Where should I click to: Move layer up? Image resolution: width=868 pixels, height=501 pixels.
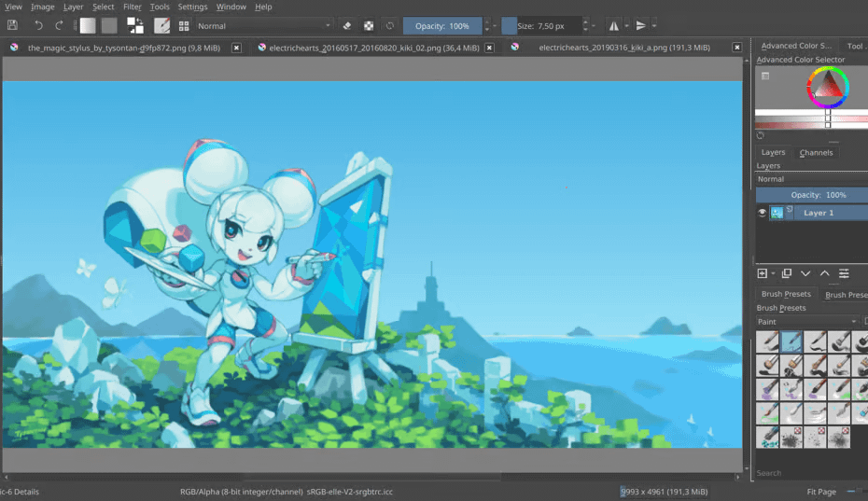click(x=824, y=273)
